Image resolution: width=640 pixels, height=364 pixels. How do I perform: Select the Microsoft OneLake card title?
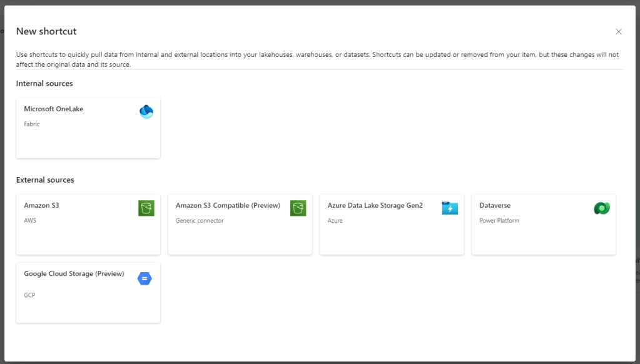pos(53,109)
